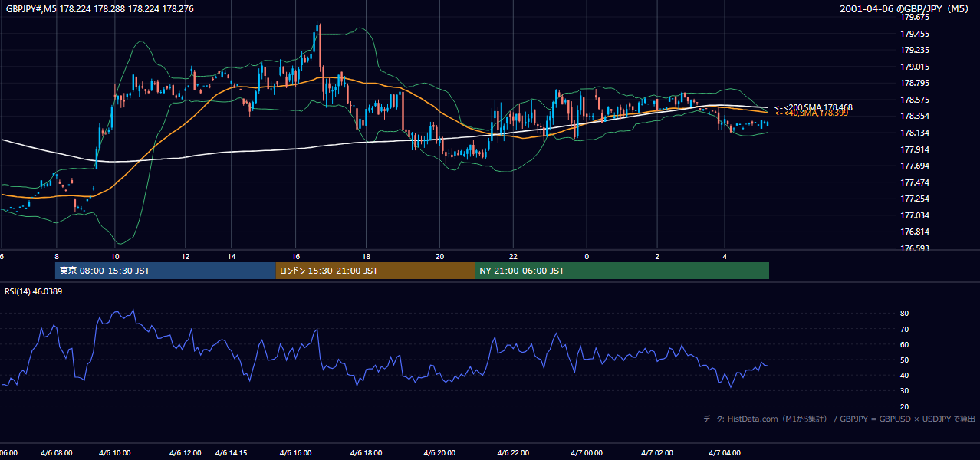The image size is (980, 460).
Task: Click the 40 SMA 178.399 label
Action: [811, 113]
